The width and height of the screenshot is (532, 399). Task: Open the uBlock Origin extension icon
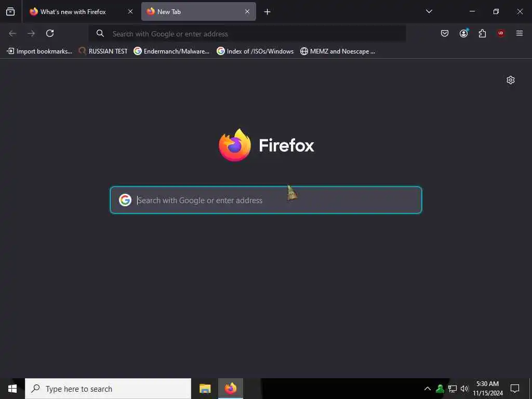(x=501, y=33)
